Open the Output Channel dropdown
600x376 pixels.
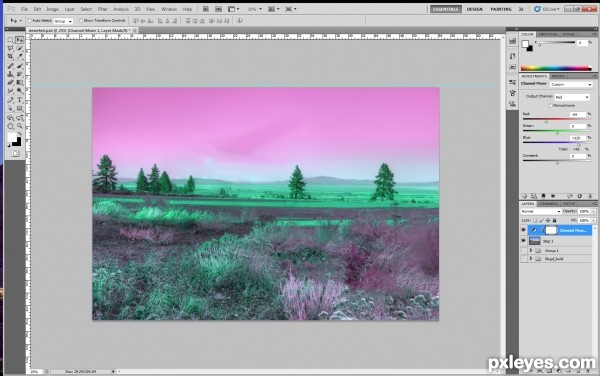tap(572, 97)
